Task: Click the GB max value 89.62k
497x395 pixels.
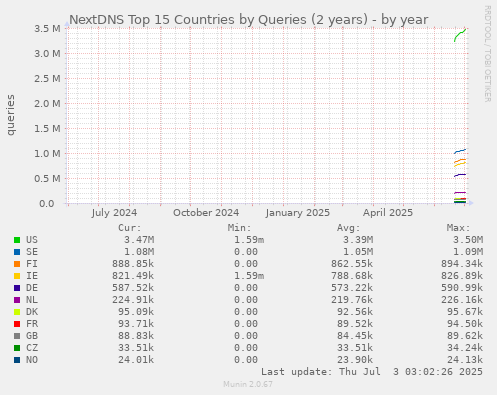Action: tap(465, 336)
